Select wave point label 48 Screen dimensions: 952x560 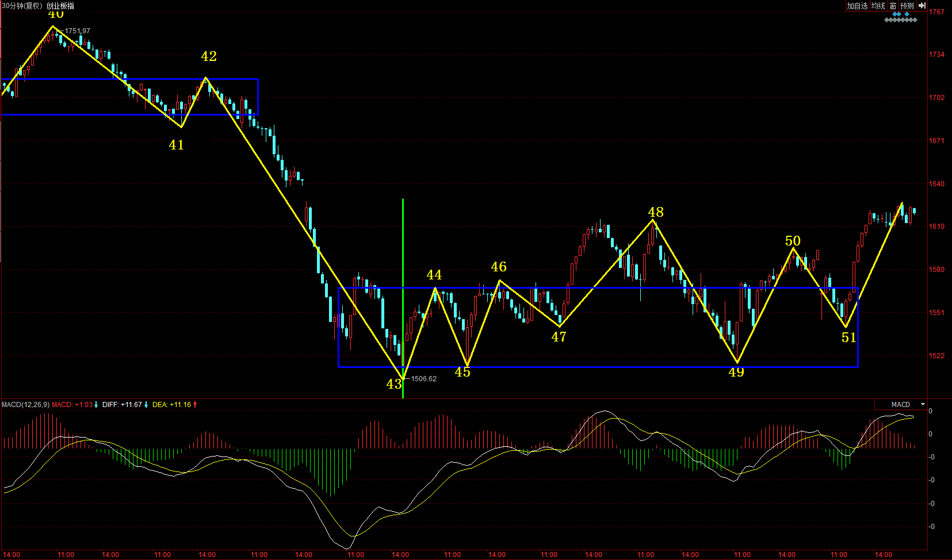click(656, 212)
